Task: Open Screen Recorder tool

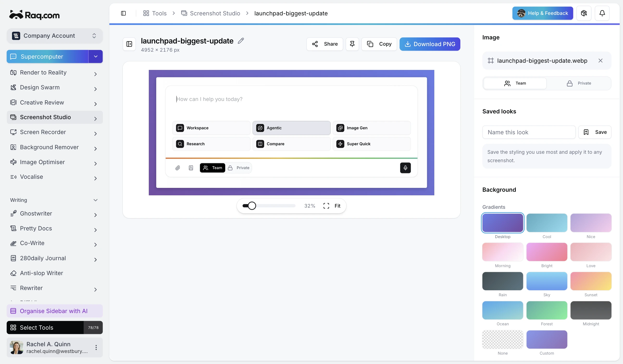Action: (x=54, y=132)
